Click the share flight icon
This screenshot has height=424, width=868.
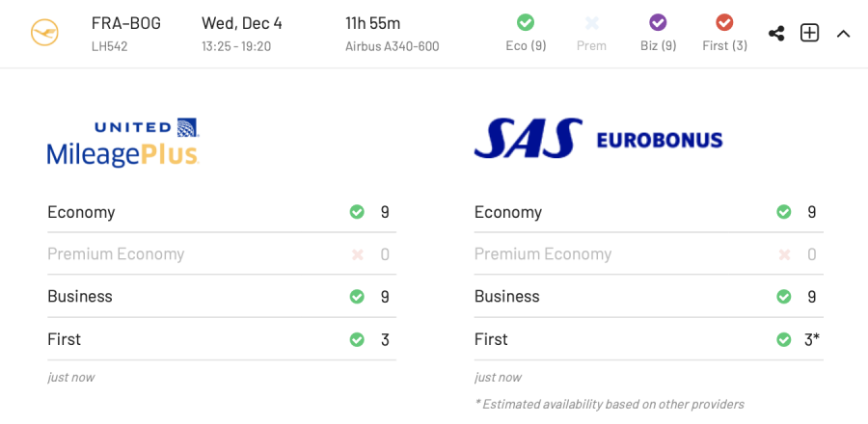[776, 33]
